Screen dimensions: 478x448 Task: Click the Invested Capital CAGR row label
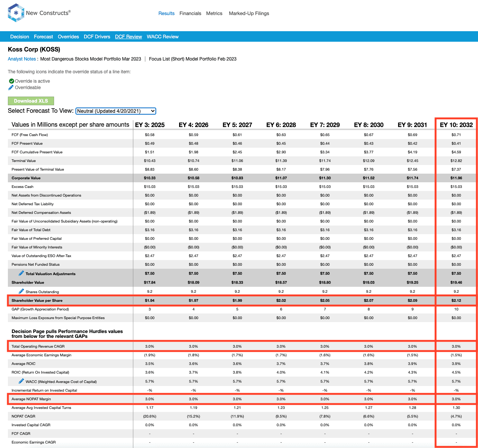(x=31, y=425)
